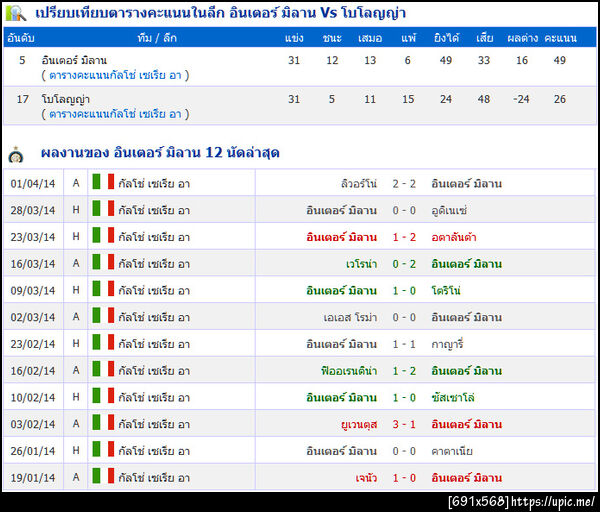Click the league comparison chart icon in header
The height and width of the screenshot is (512, 600).
16,13
